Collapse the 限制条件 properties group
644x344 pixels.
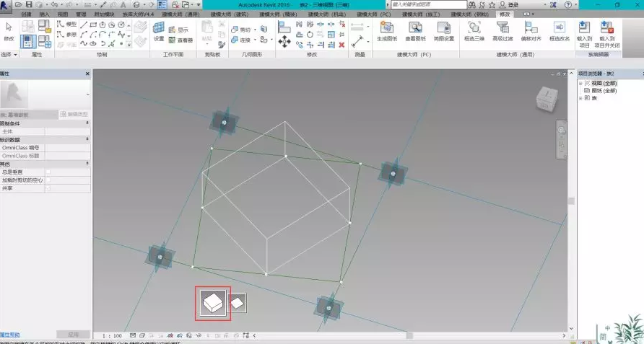pyautogui.click(x=87, y=123)
